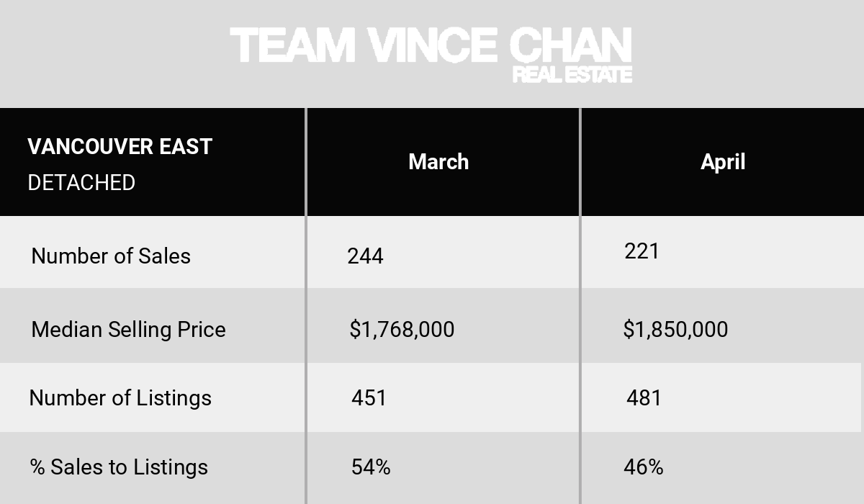Select the March price $1,768,000

pyautogui.click(x=402, y=329)
